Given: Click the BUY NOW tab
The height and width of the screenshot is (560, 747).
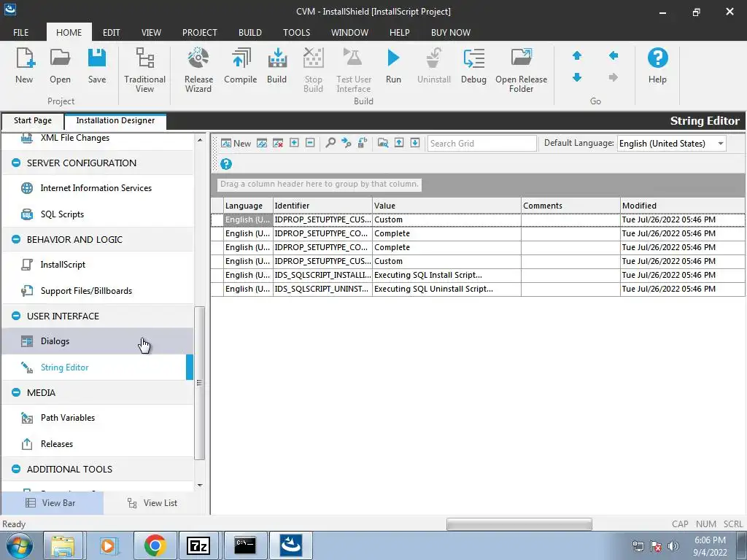Looking at the screenshot, I should (451, 32).
